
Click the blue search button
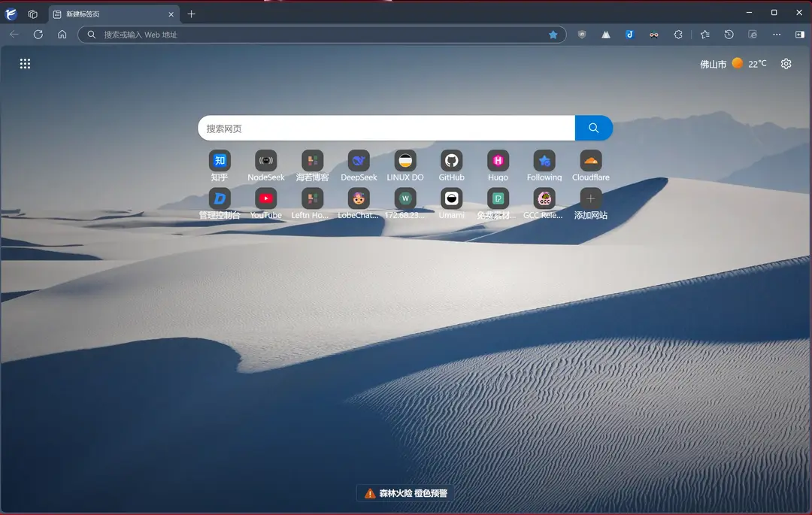click(x=593, y=128)
